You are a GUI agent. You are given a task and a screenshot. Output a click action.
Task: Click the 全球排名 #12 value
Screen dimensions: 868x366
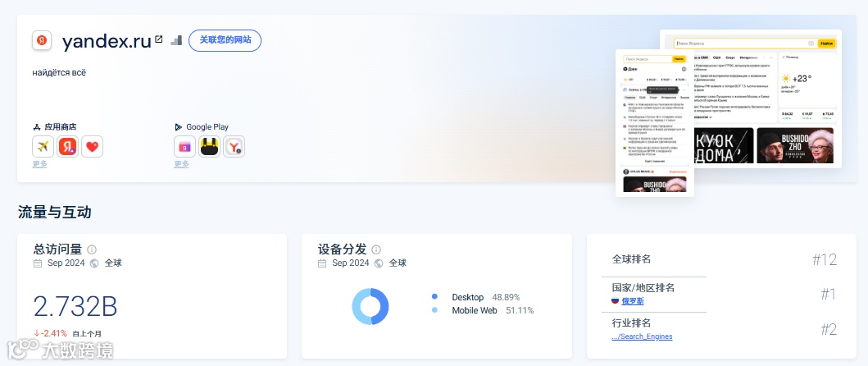pyautogui.click(x=825, y=259)
